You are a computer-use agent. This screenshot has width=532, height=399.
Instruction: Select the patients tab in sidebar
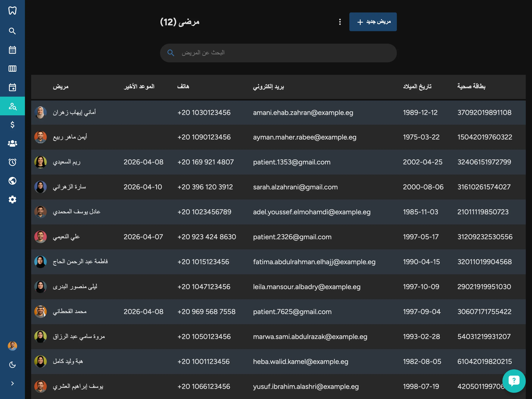pos(12,106)
